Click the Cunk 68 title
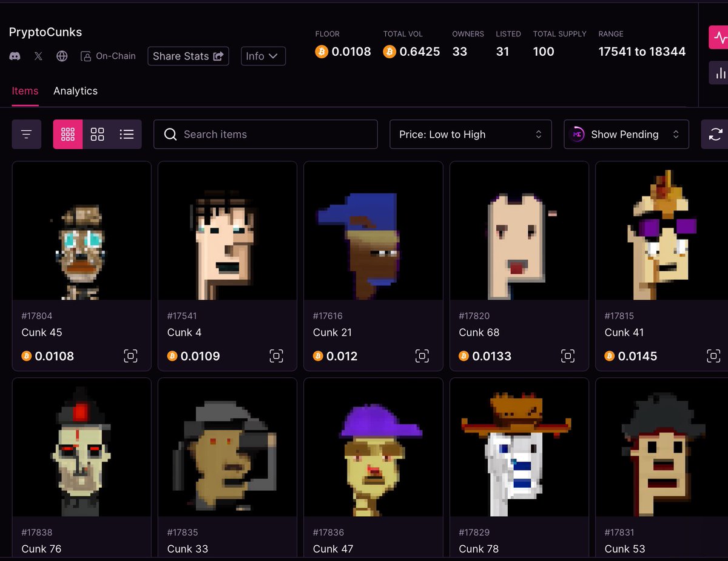This screenshot has height=561, width=728. point(479,332)
